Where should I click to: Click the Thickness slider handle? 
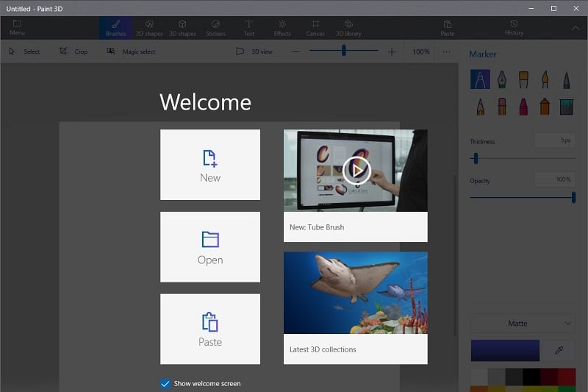(x=476, y=158)
